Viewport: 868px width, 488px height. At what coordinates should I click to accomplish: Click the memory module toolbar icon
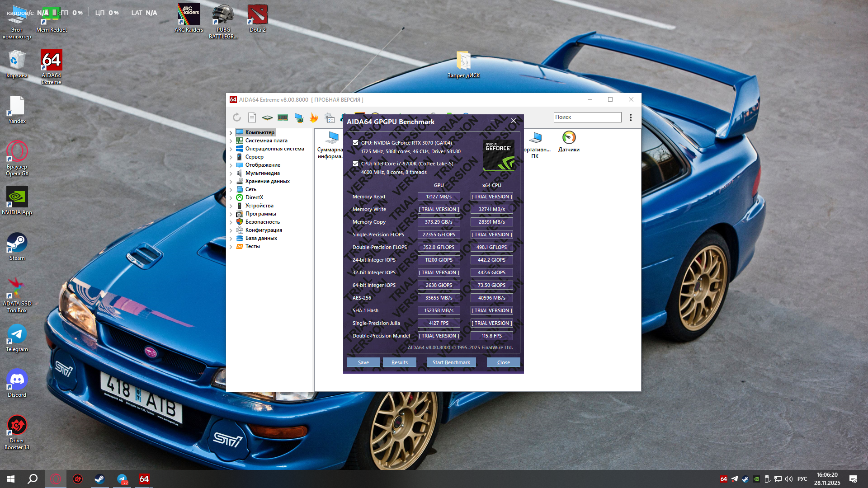(283, 117)
